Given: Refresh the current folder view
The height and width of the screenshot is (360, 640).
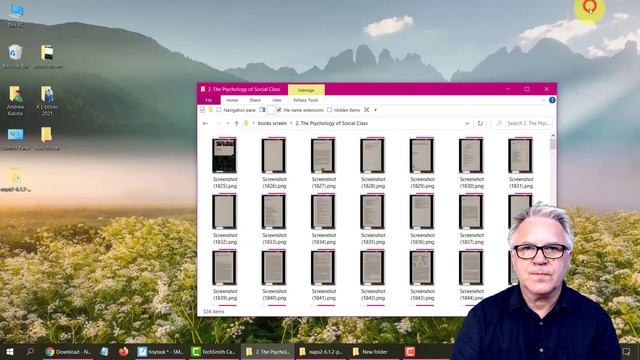Looking at the screenshot, I should (x=480, y=123).
